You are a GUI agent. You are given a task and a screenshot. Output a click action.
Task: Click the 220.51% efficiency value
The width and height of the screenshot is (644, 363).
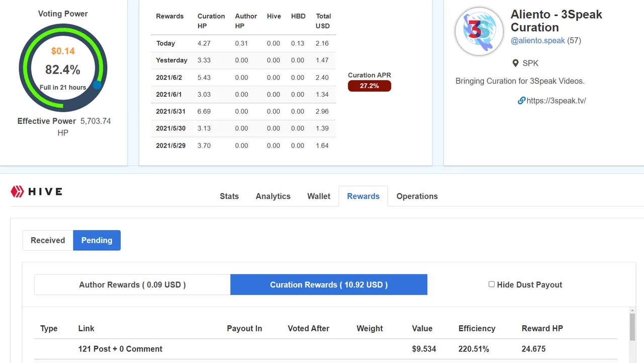[x=473, y=349]
